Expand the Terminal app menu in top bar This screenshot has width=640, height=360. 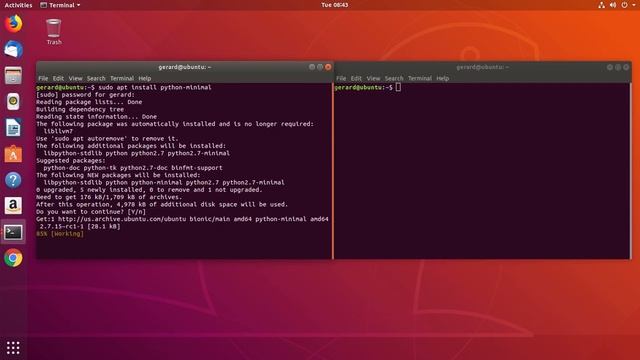coord(60,5)
